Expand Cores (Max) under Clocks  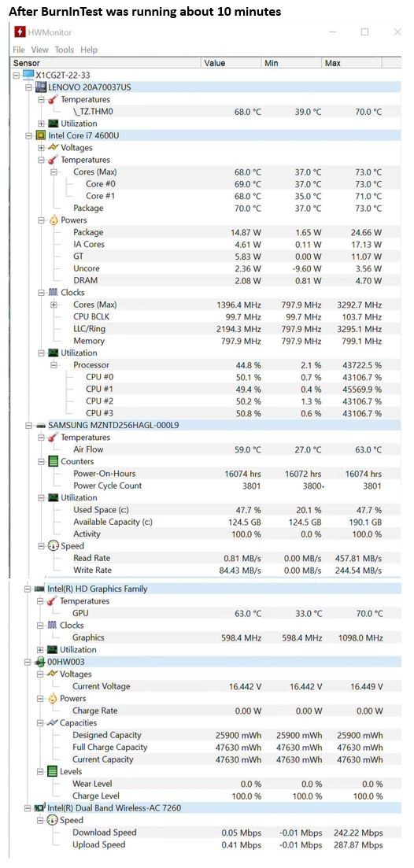click(x=54, y=305)
